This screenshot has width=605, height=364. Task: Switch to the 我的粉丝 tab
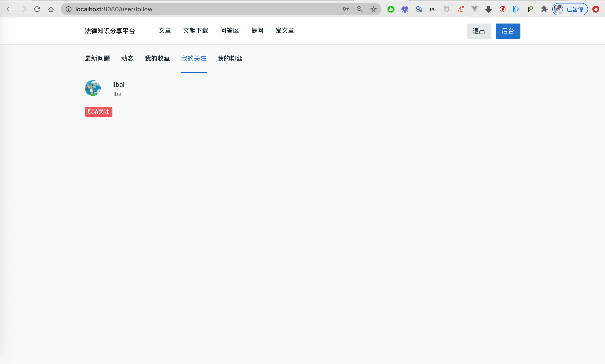(x=230, y=58)
